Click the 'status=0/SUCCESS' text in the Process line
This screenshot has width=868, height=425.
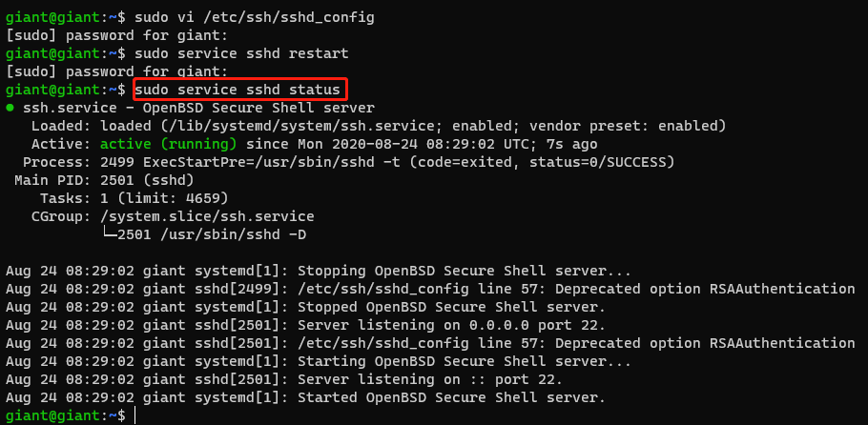pos(598,163)
